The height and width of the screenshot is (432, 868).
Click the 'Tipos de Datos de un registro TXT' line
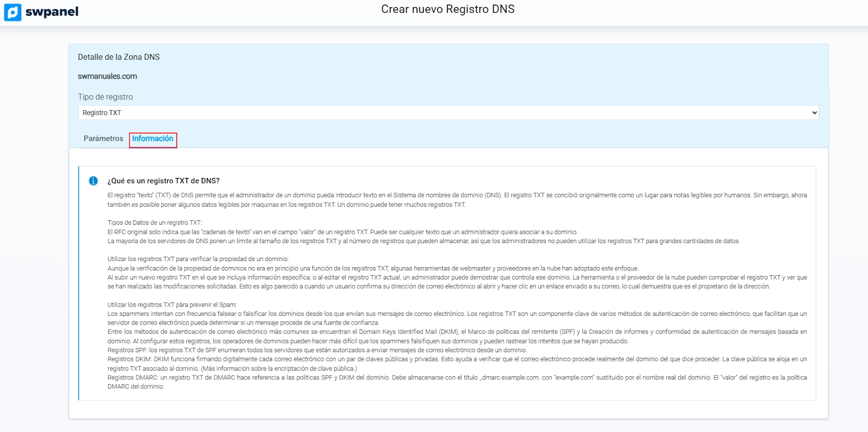coord(155,223)
